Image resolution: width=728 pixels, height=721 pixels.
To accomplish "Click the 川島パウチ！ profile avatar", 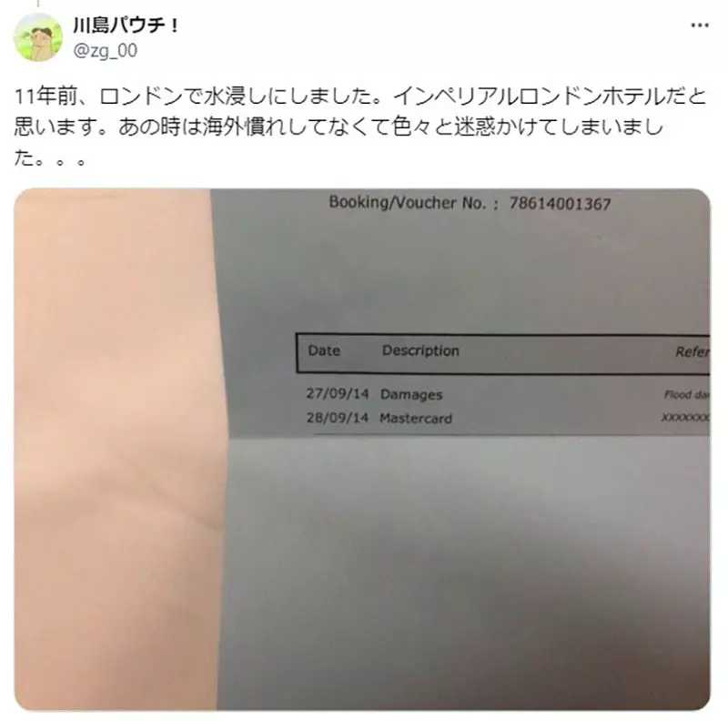I will pyautogui.click(x=38, y=37).
